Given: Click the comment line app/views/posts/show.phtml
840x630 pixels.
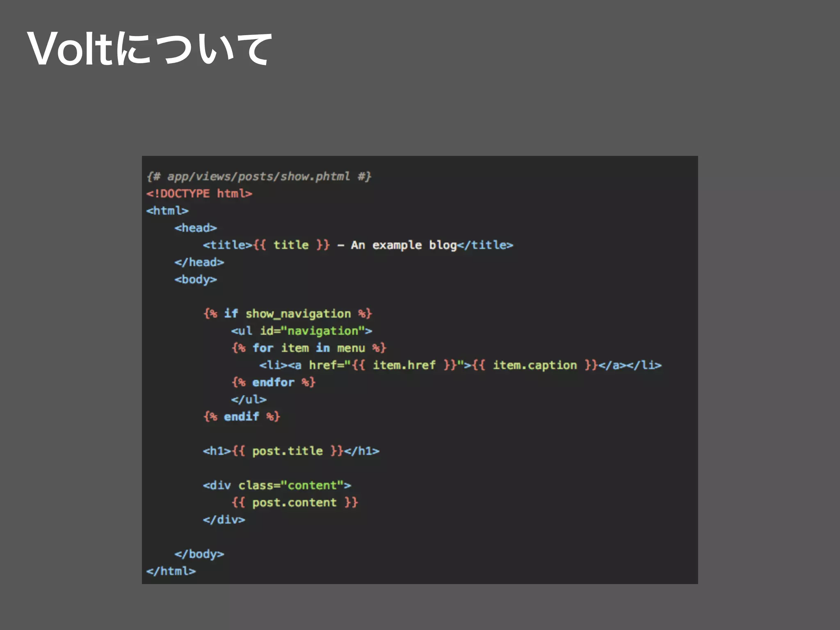Looking at the screenshot, I should 259,176.
